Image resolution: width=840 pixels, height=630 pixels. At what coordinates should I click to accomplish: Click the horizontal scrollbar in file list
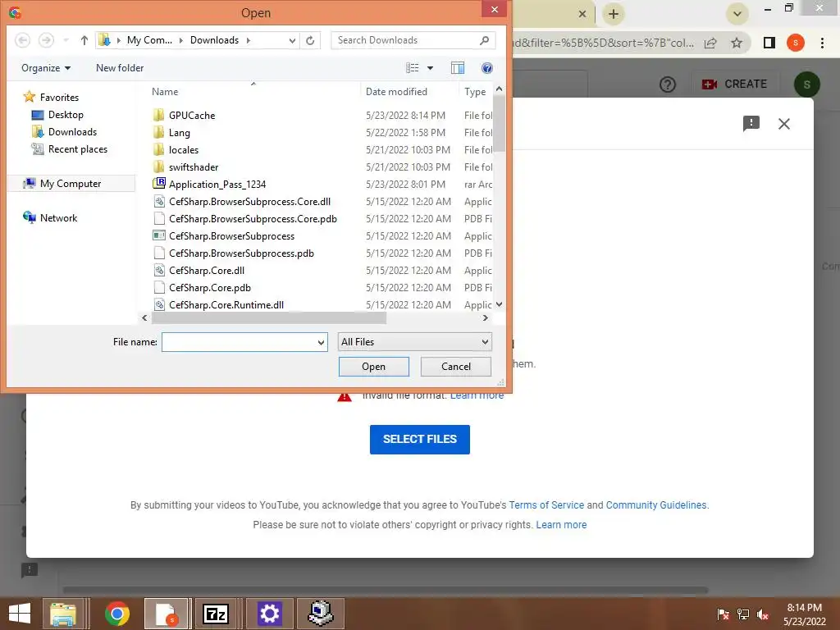point(269,318)
